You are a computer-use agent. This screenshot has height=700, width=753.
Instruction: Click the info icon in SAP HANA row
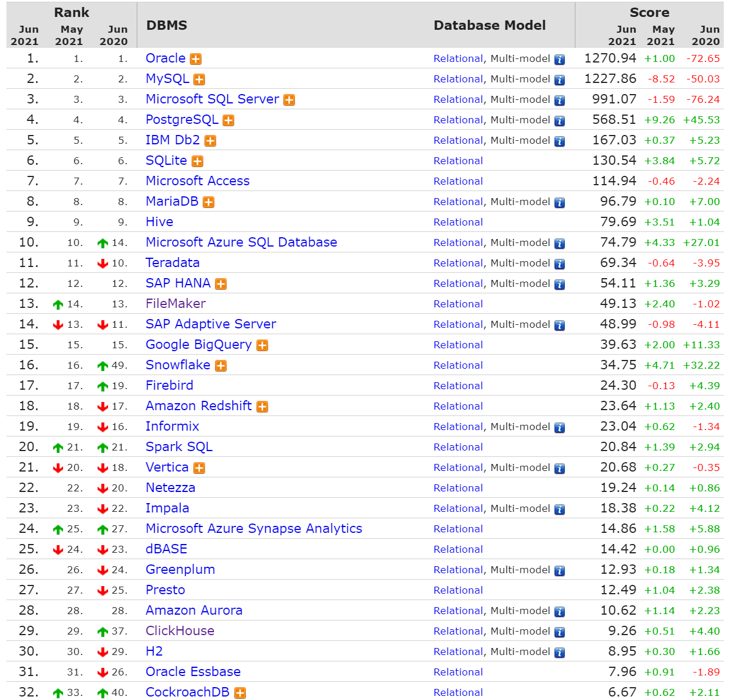pos(560,285)
